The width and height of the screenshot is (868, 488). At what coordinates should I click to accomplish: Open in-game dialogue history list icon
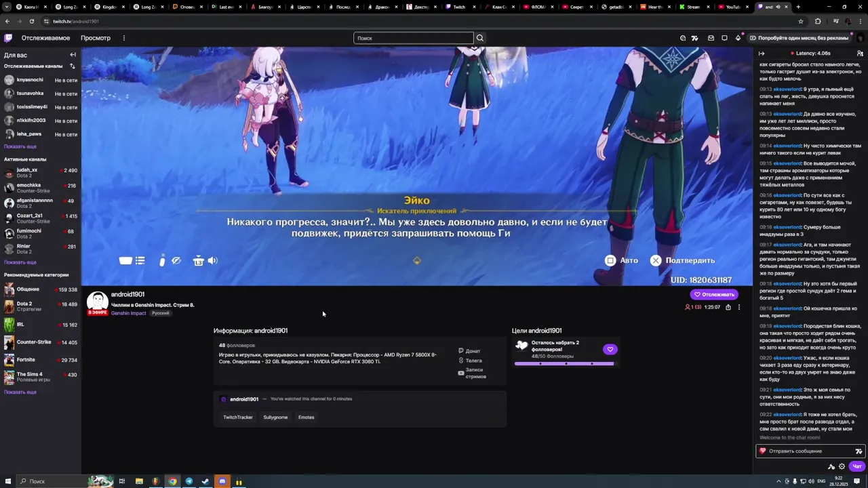pos(140,260)
